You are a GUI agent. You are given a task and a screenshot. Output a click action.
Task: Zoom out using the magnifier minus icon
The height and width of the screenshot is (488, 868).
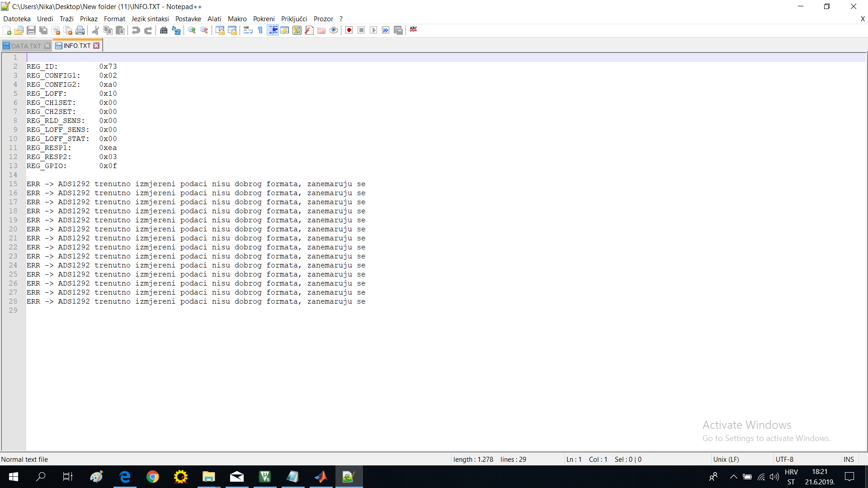point(204,30)
